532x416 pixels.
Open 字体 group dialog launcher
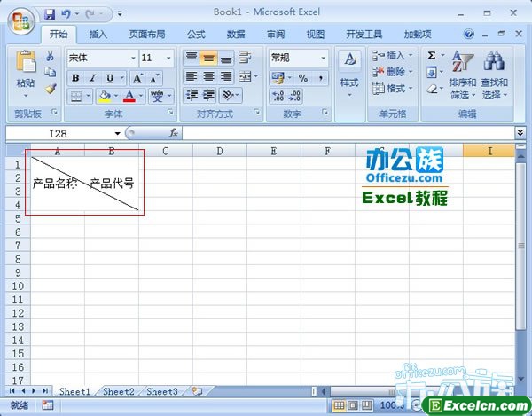[x=170, y=112]
